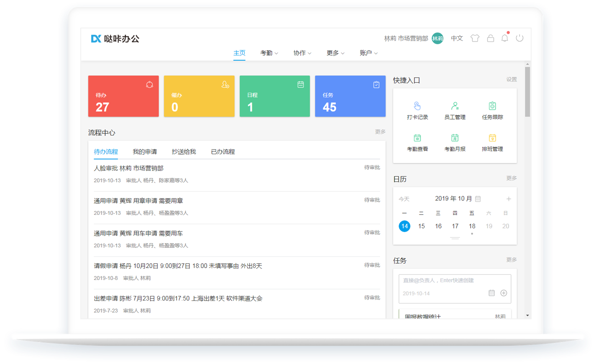Viewport: 596px width, 364px height.
Task: Click the lock screen icon
Action: [x=490, y=38]
